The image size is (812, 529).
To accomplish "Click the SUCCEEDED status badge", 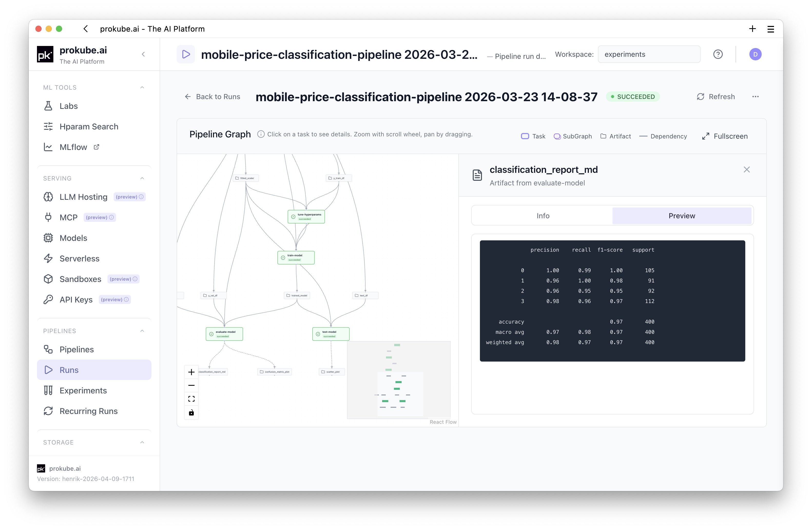I will tap(633, 97).
